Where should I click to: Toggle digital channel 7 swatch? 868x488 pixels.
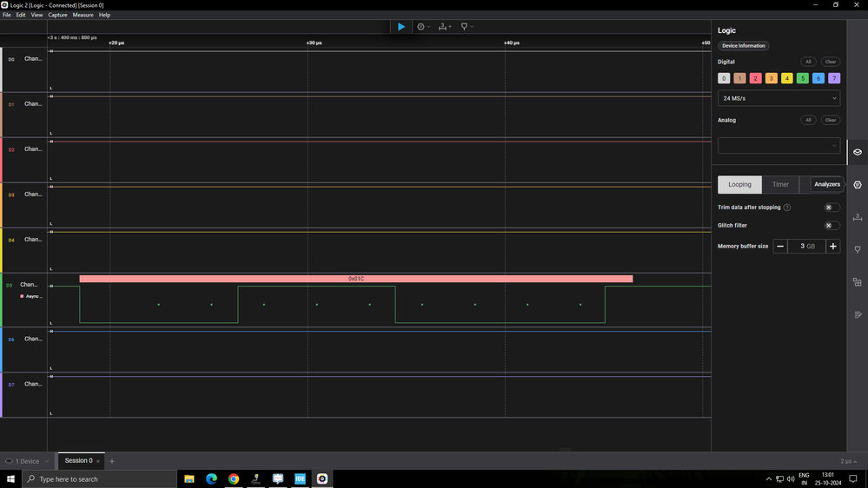tap(834, 78)
